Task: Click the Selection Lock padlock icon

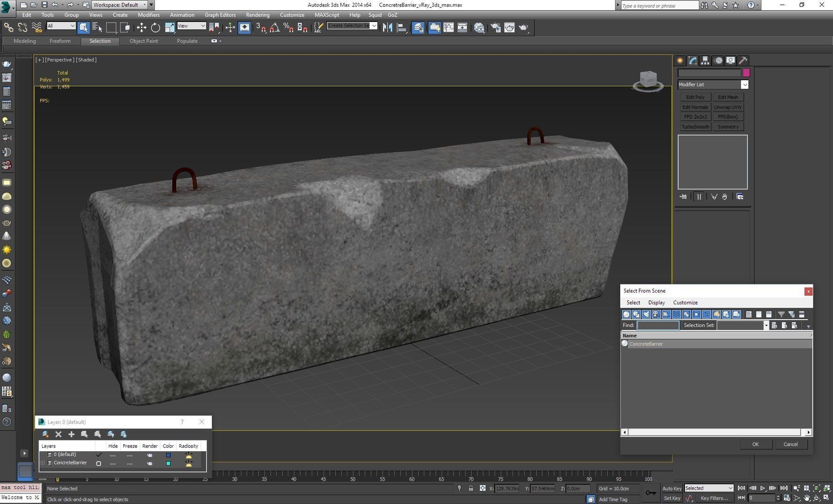Action: 471,488
